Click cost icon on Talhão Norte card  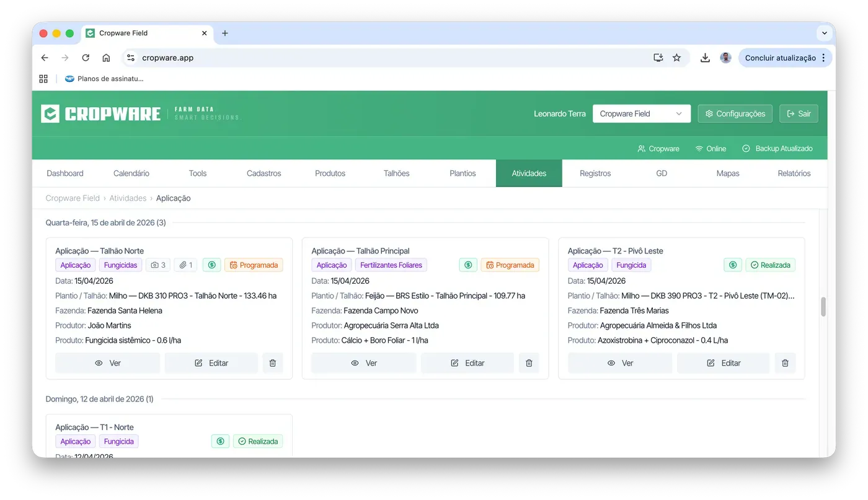211,265
